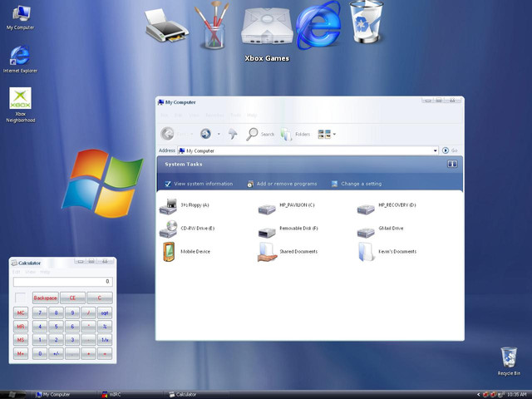
Task: Open the printer icon in the top dock
Action: [x=166, y=26]
